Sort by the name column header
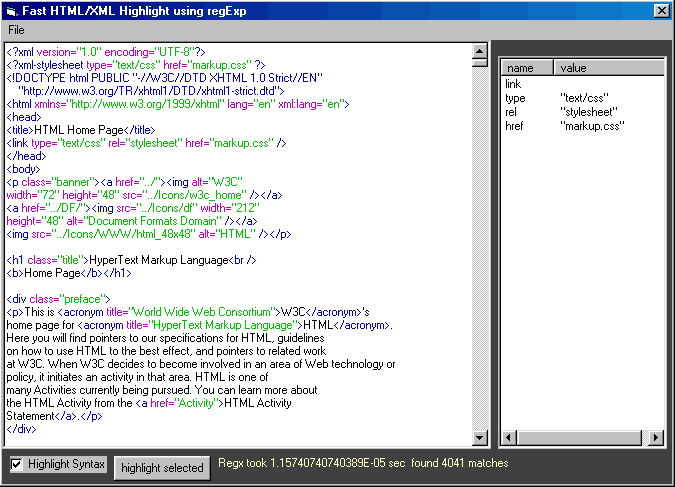Image resolution: width=675 pixels, height=487 pixels. pos(527,68)
